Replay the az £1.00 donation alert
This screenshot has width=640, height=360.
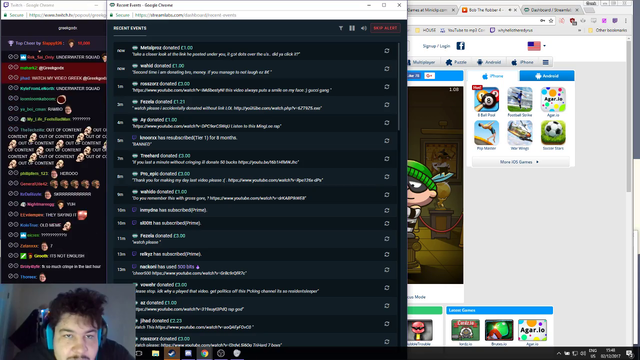coord(387,305)
